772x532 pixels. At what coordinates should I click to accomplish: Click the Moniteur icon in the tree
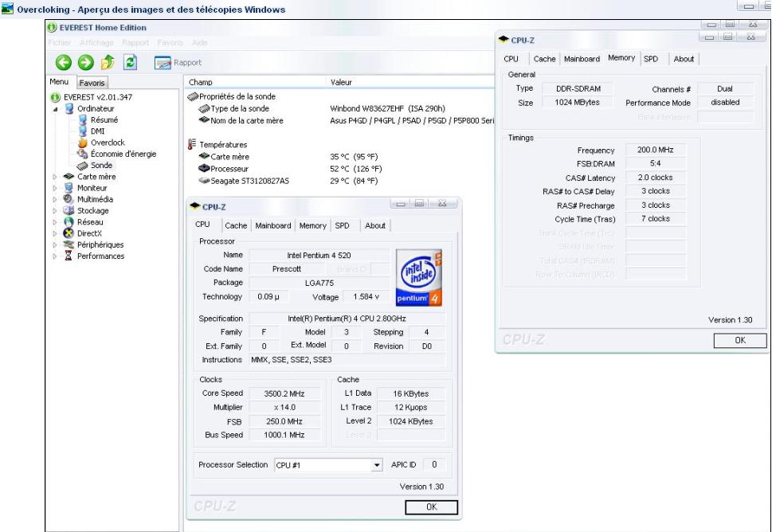click(x=69, y=188)
